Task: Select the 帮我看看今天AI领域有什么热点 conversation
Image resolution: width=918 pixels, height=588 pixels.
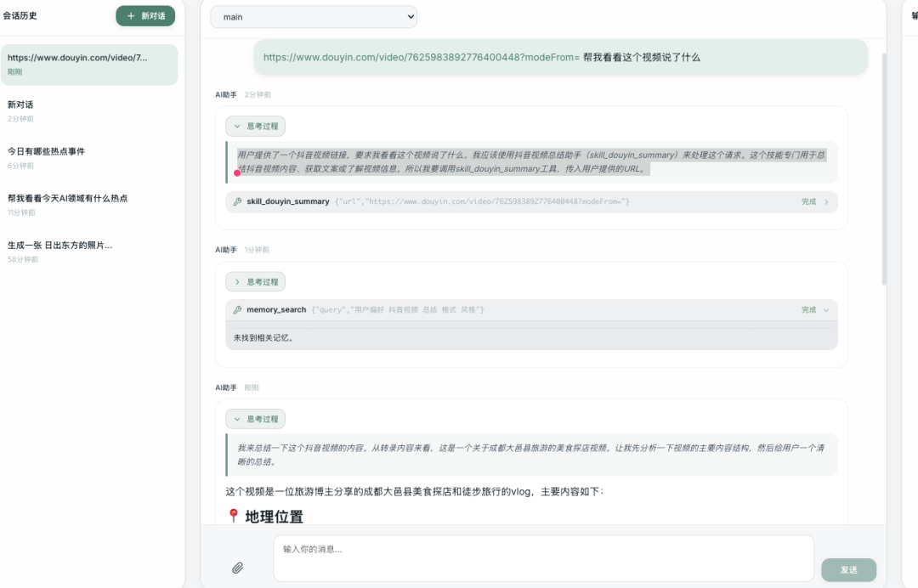Action: click(x=67, y=198)
